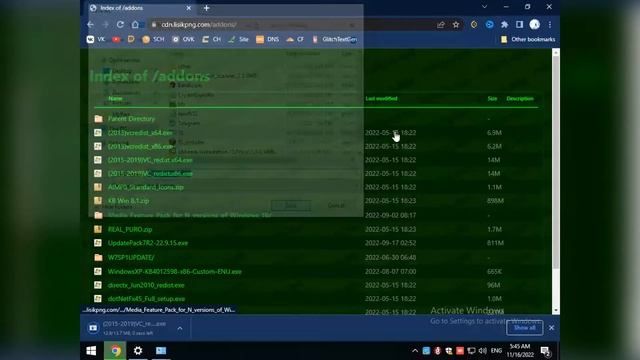
Task: Download AIMP3_Standard_Icons.zip
Action: (146, 187)
